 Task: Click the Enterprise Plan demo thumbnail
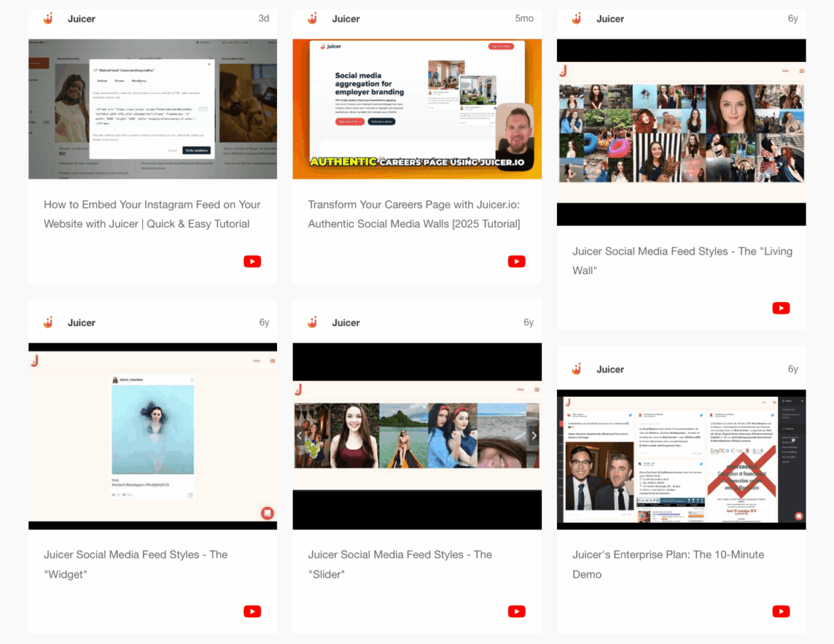coord(681,459)
